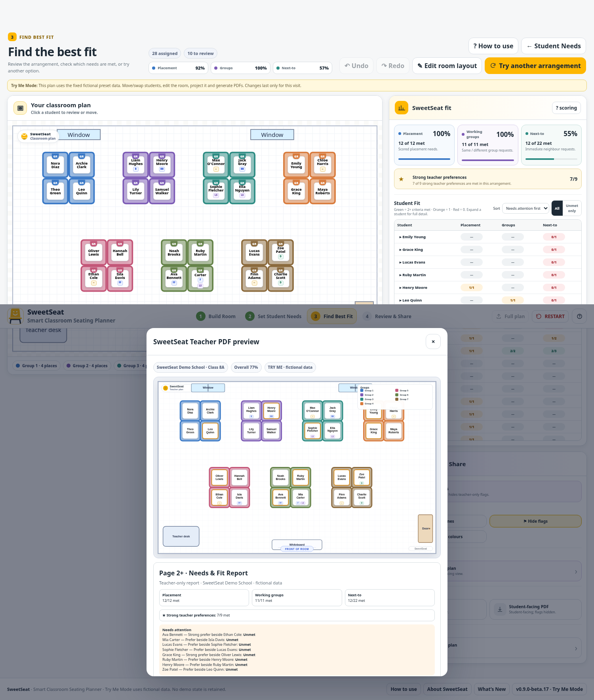This screenshot has height=700, width=594.
Task: Click the Working groups 100% progress bar
Action: coord(488,160)
